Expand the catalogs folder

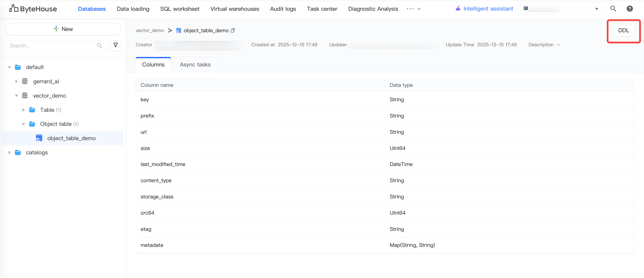9,152
